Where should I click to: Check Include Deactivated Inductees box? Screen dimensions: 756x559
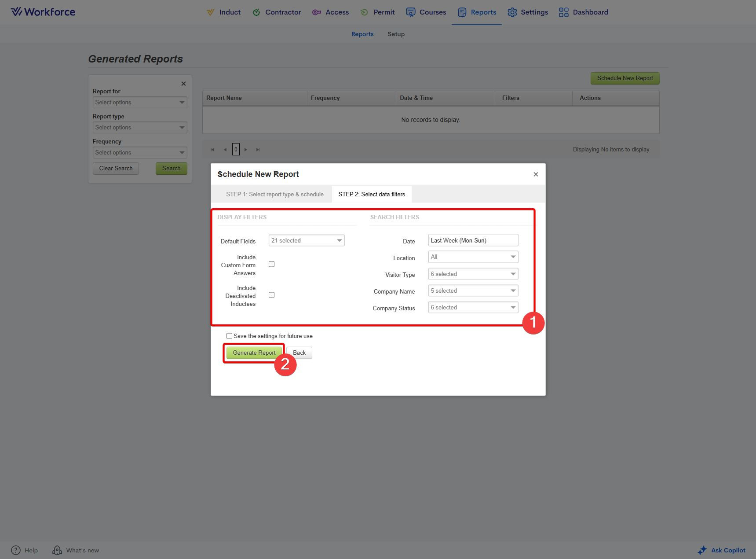pyautogui.click(x=271, y=295)
